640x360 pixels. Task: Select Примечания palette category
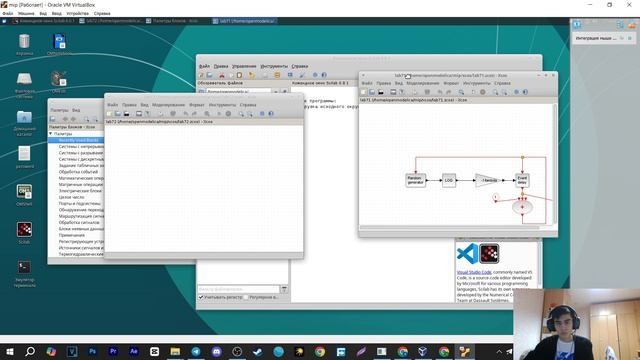[71, 235]
